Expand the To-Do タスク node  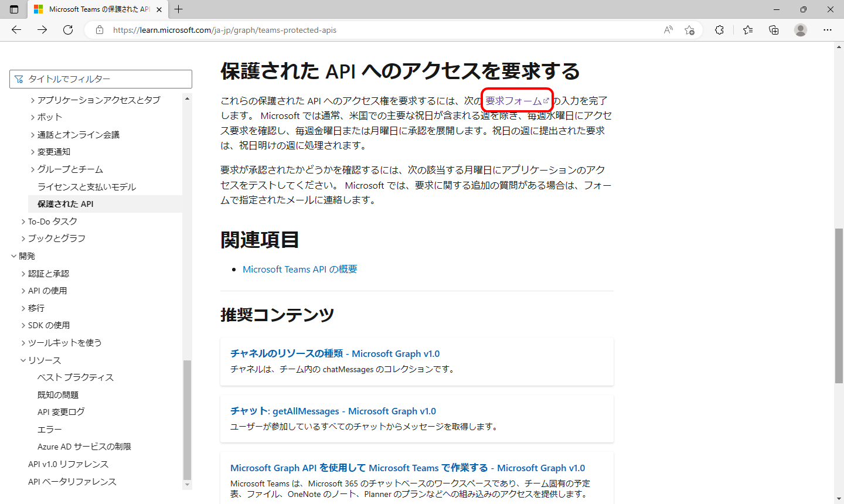(x=23, y=222)
